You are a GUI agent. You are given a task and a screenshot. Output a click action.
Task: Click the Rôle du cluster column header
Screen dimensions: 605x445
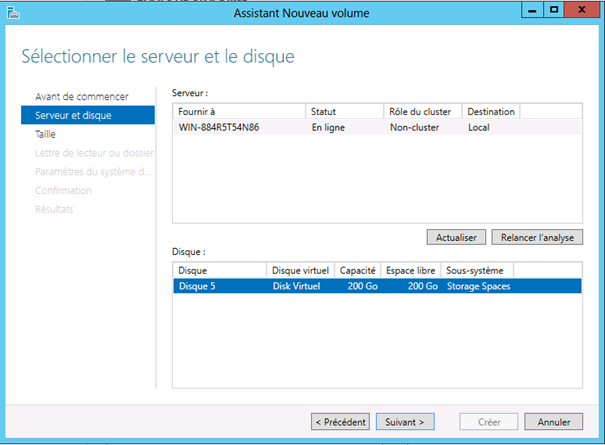click(422, 111)
